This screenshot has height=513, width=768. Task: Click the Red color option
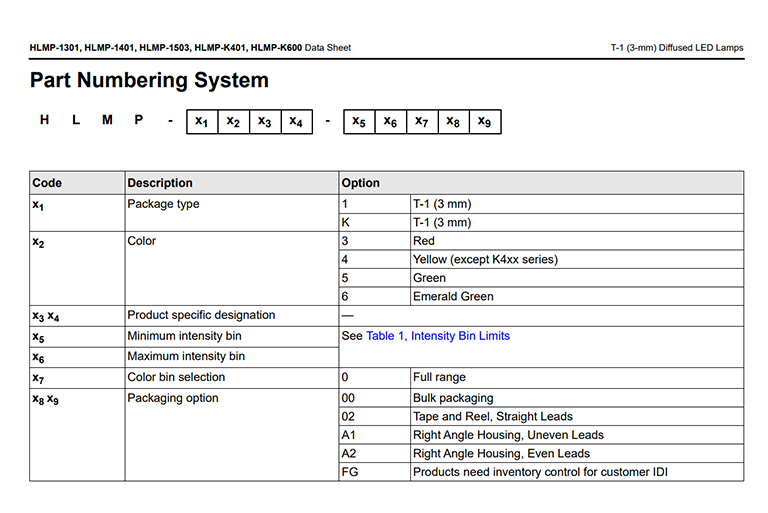(x=577, y=241)
